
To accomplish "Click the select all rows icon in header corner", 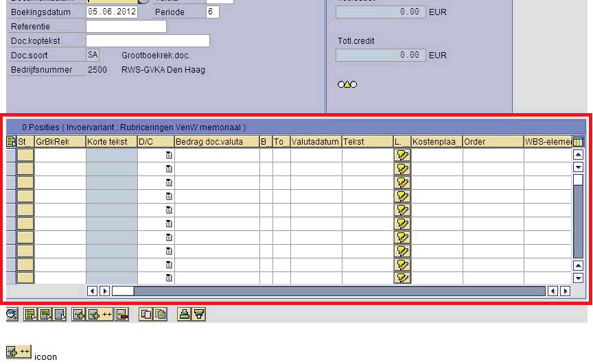I will click(11, 142).
